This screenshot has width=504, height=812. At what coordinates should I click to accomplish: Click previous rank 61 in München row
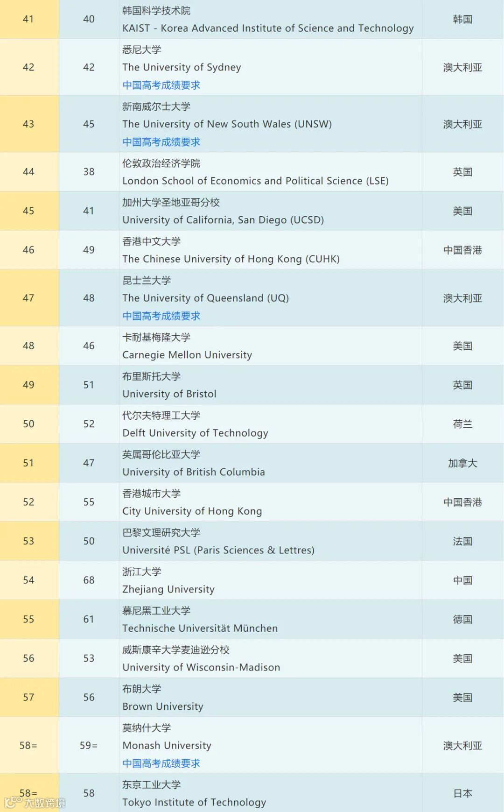tap(89, 620)
